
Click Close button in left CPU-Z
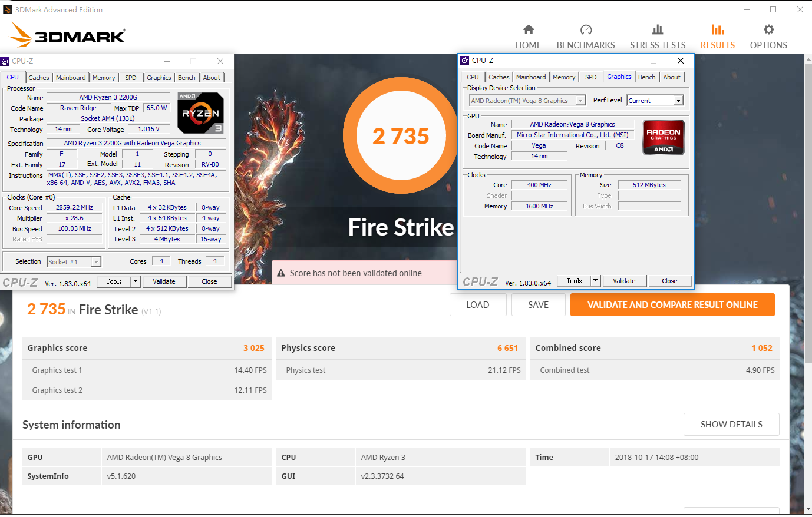(209, 281)
